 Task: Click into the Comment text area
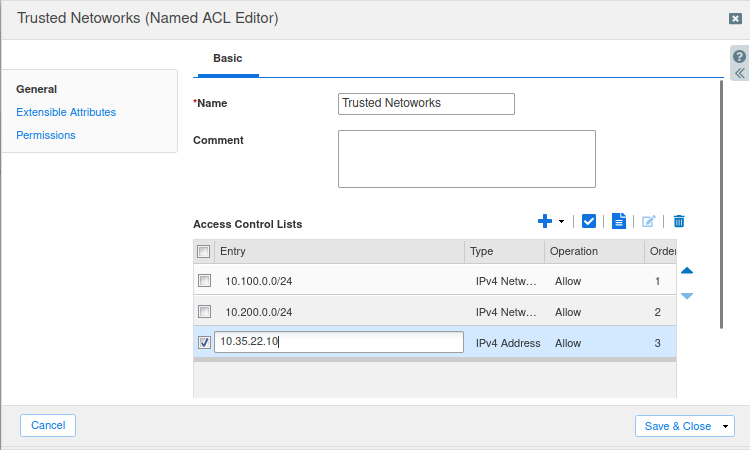[x=466, y=159]
